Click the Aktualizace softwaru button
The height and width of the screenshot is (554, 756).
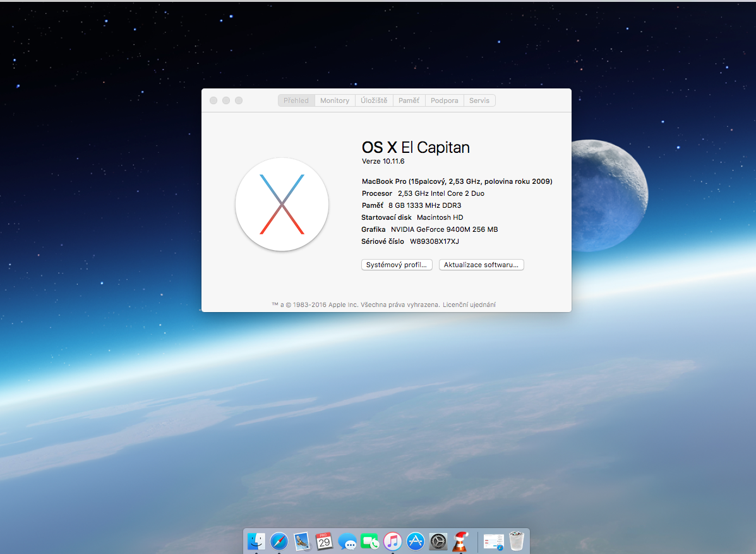(x=481, y=265)
